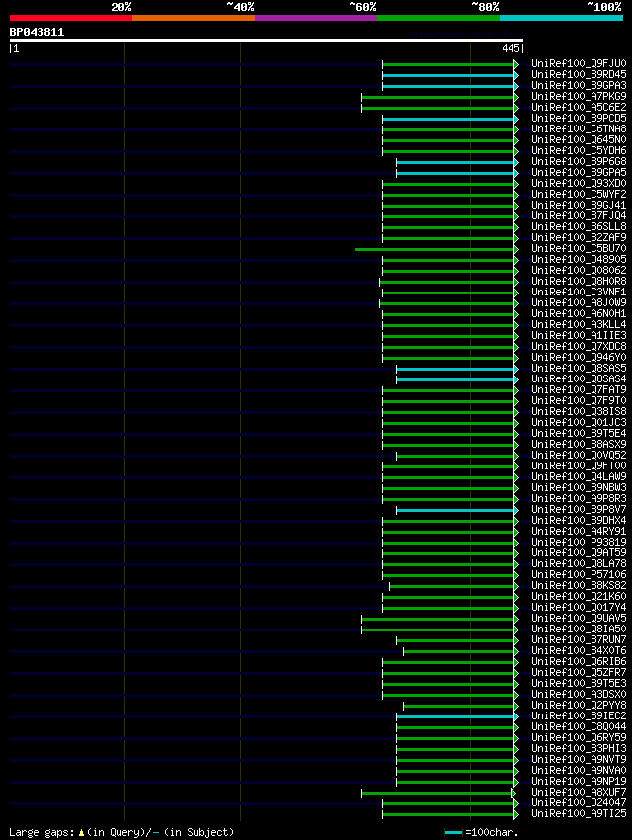Select the UniRef100_Q946Y0 label

click(579, 358)
